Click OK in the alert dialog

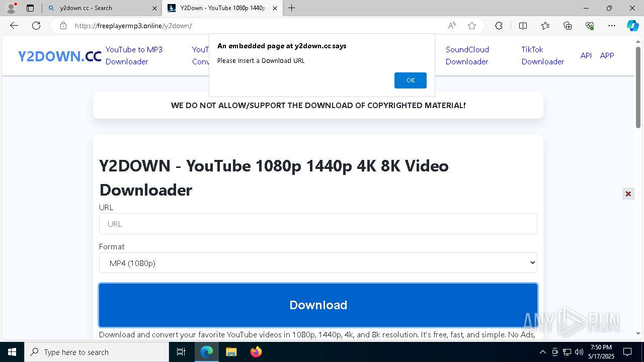click(411, 80)
